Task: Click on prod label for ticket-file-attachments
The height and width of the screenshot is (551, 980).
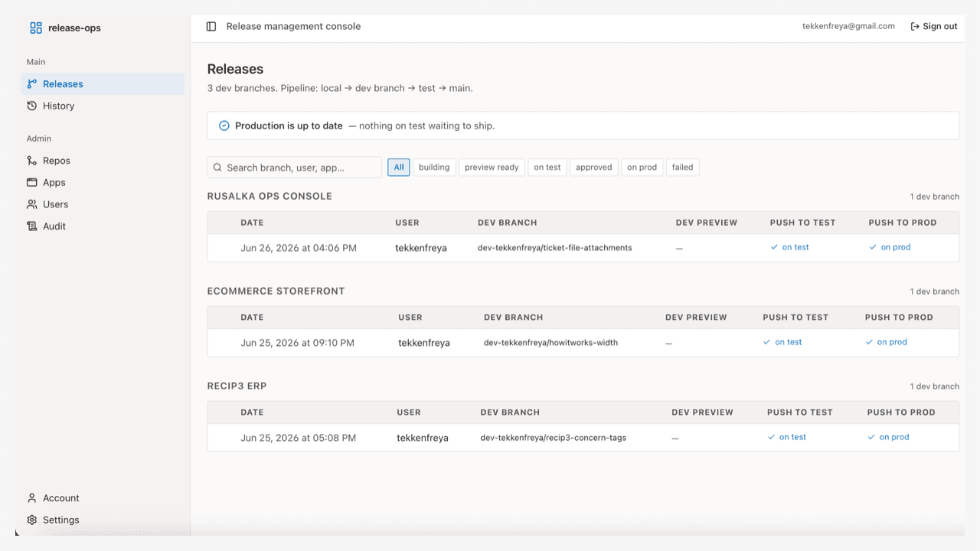Action: point(896,247)
